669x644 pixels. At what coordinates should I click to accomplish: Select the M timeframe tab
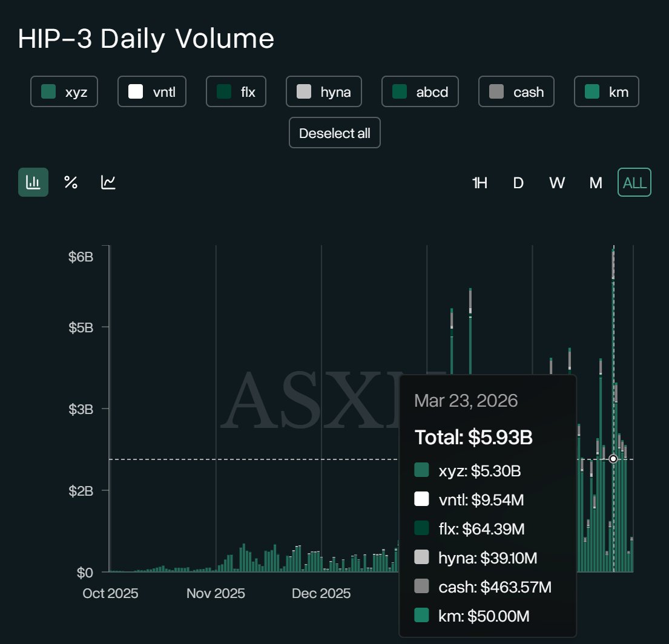pyautogui.click(x=596, y=183)
